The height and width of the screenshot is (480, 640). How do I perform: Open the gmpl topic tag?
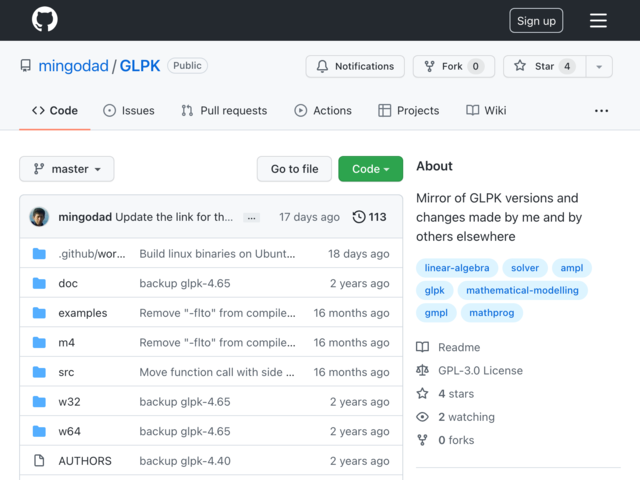coord(436,313)
